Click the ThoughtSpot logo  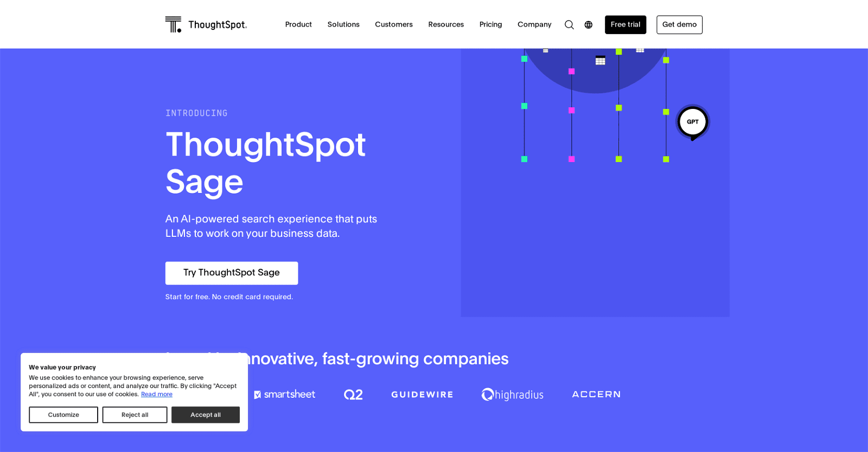coord(206,24)
